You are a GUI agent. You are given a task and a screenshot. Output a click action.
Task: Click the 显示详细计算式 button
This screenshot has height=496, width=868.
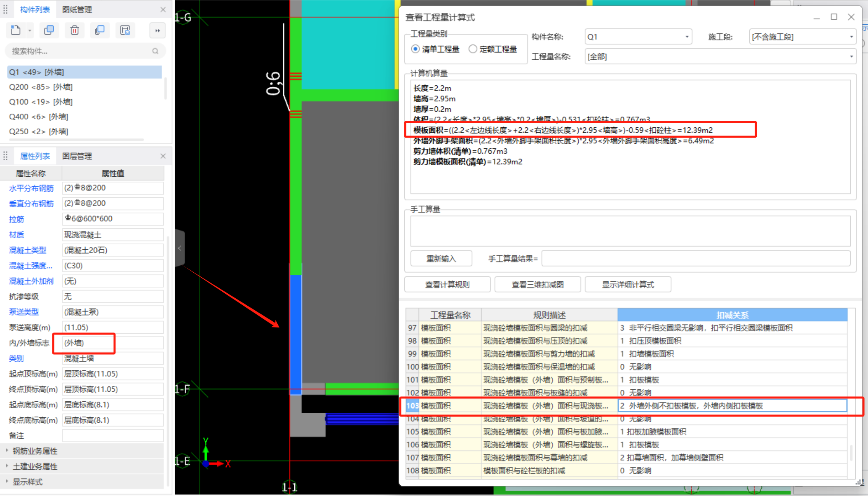coord(628,285)
